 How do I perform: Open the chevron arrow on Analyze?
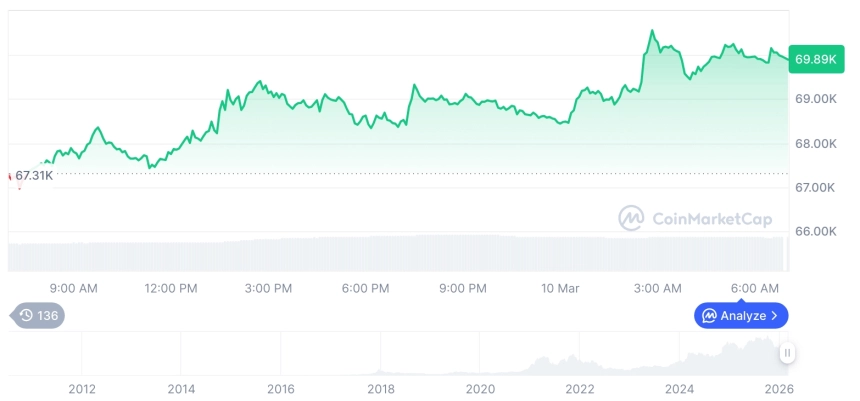point(774,316)
